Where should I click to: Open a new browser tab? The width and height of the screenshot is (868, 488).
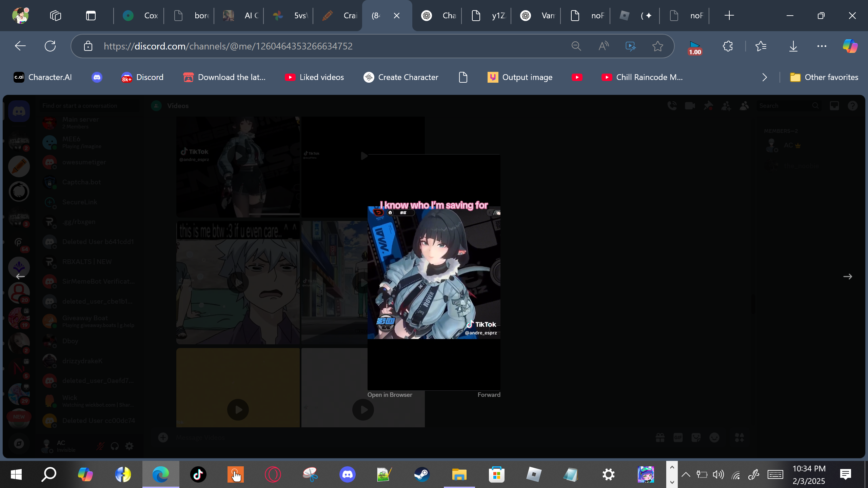tap(729, 16)
